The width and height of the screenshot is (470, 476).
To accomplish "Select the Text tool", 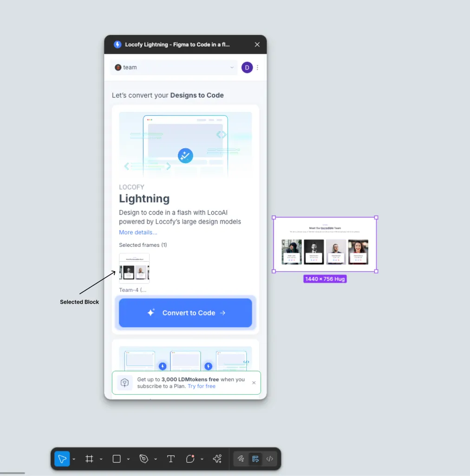I will point(171,459).
